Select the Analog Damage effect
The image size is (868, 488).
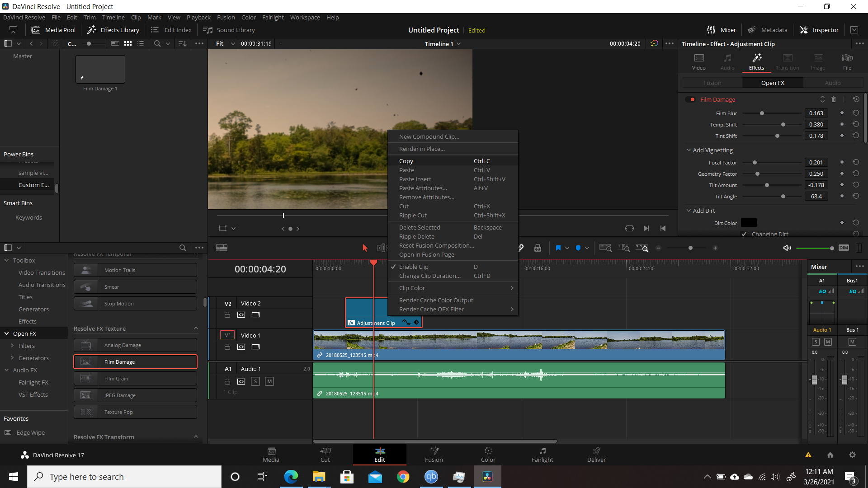click(x=135, y=345)
